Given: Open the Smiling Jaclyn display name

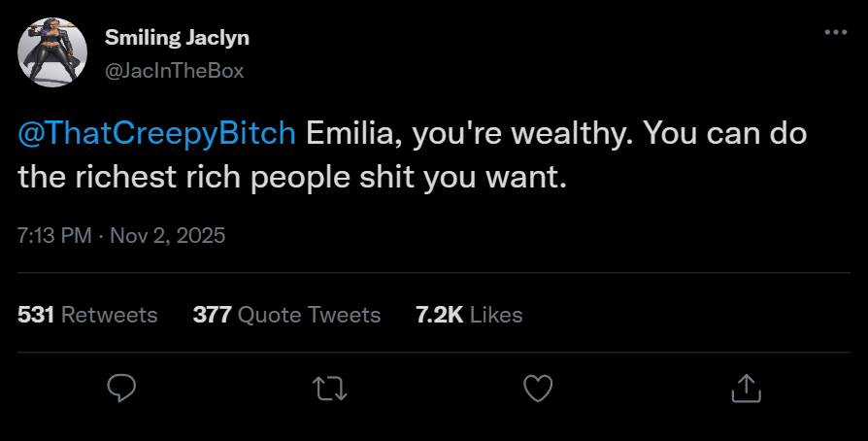Looking at the screenshot, I should pyautogui.click(x=176, y=38).
